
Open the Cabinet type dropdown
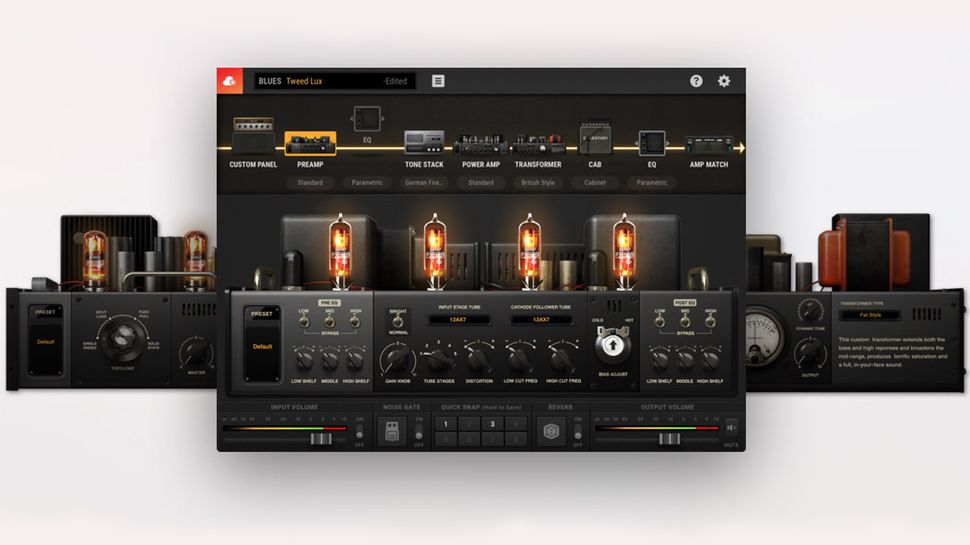594,182
